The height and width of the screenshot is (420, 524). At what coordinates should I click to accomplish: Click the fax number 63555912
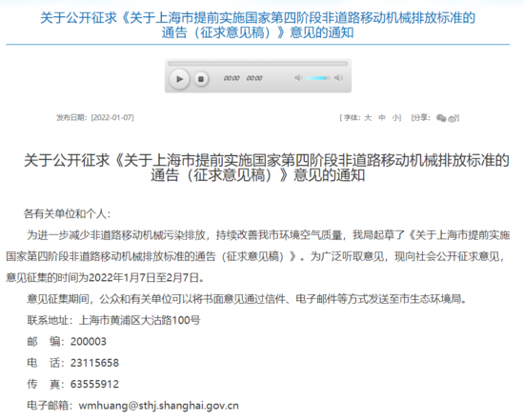pos(94,384)
